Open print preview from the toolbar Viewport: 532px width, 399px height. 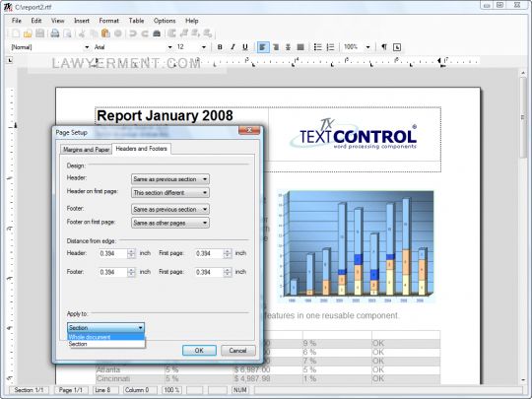point(68,33)
